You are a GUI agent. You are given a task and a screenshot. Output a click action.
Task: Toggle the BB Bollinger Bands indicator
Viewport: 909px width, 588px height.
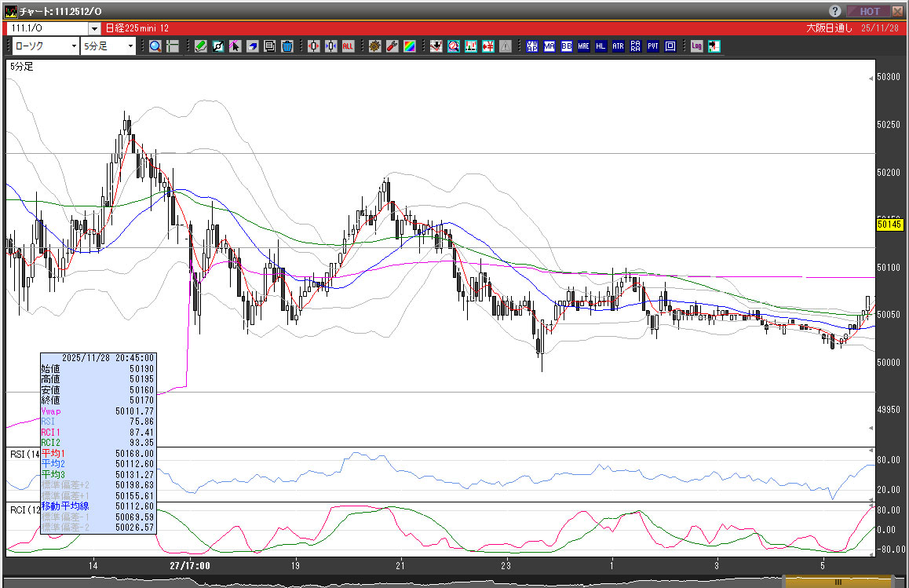point(566,46)
